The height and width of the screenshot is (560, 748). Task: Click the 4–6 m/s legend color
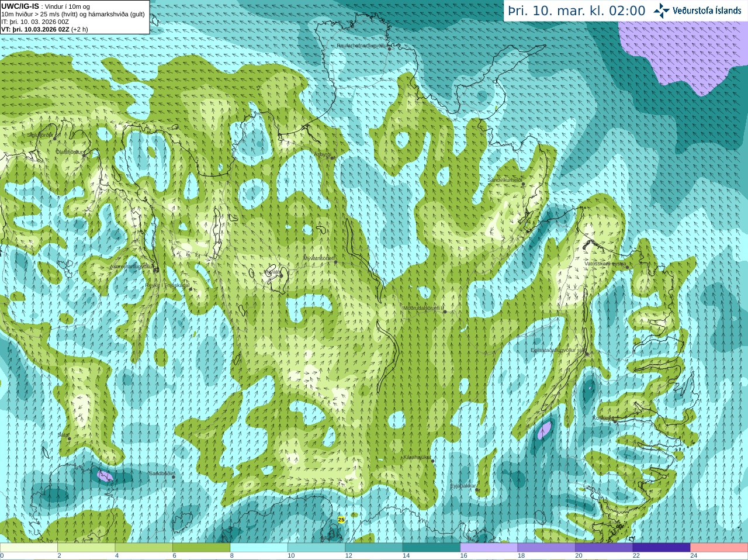point(144,548)
